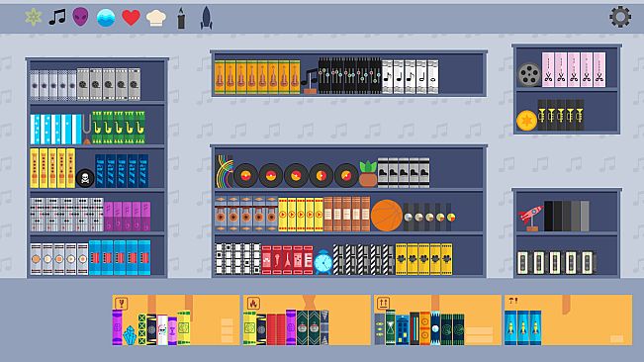Image resolution: width=644 pixels, height=362 pixels.
Task: Click the black music note statue on top shelf
Action: click(x=310, y=81)
